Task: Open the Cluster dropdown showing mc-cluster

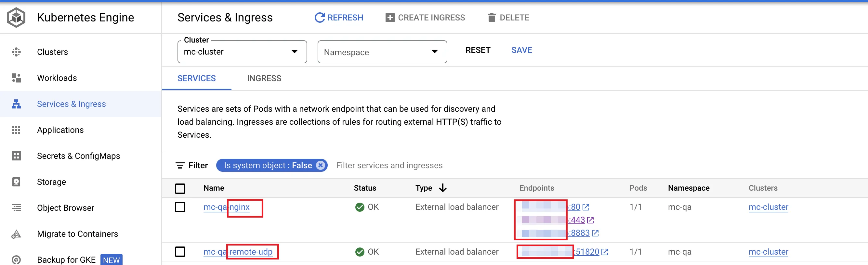Action: coord(242,52)
